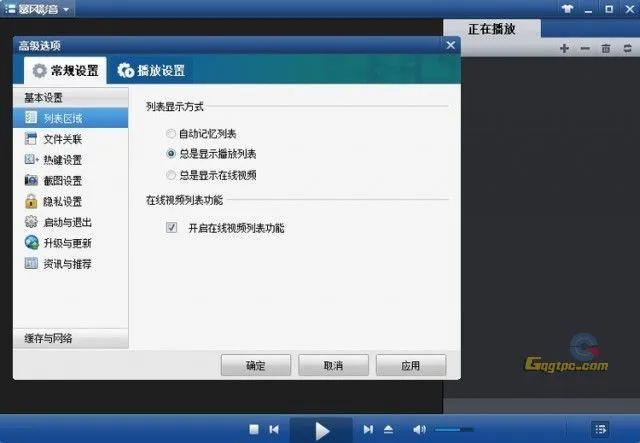The height and width of the screenshot is (443, 640).
Task: Select the 总是显示在线视频 radio button
Action: click(171, 175)
